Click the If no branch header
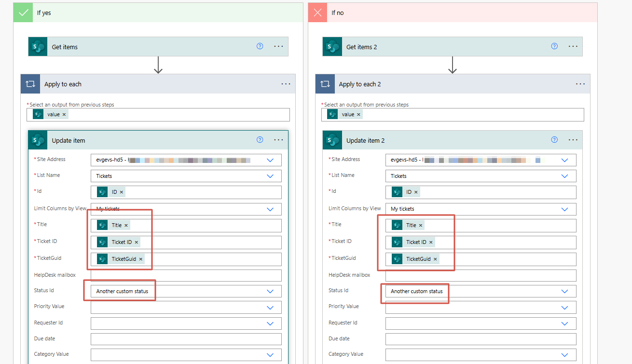This screenshot has height=364, width=632. [x=452, y=13]
